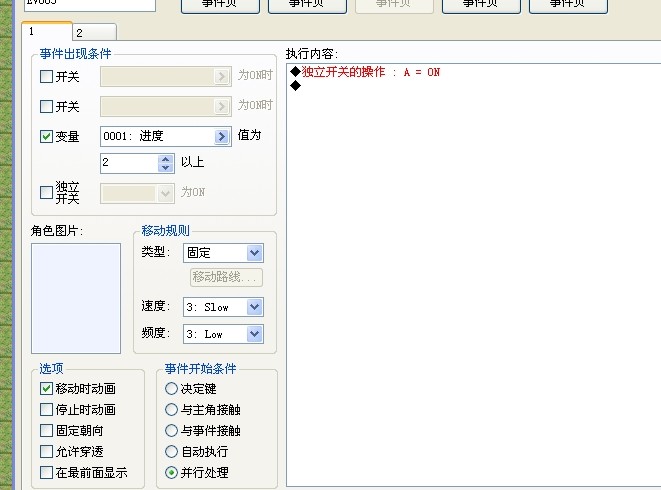Click the fifth 事件页 button at top

pos(568,5)
